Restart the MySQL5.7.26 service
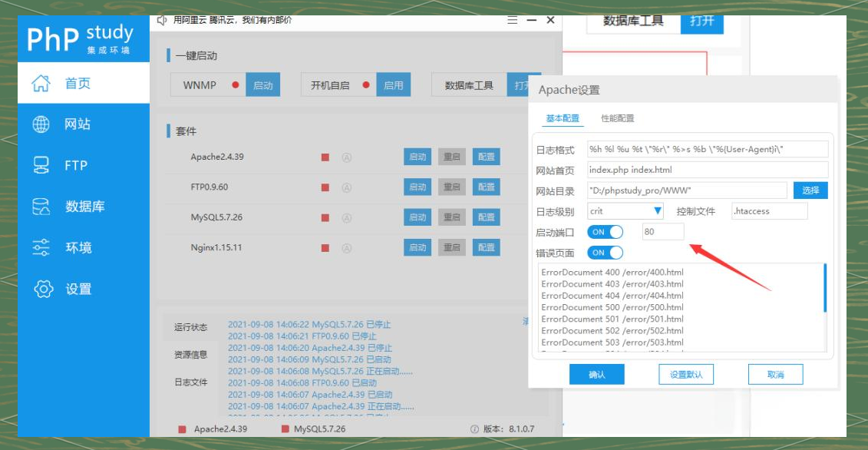 [452, 217]
